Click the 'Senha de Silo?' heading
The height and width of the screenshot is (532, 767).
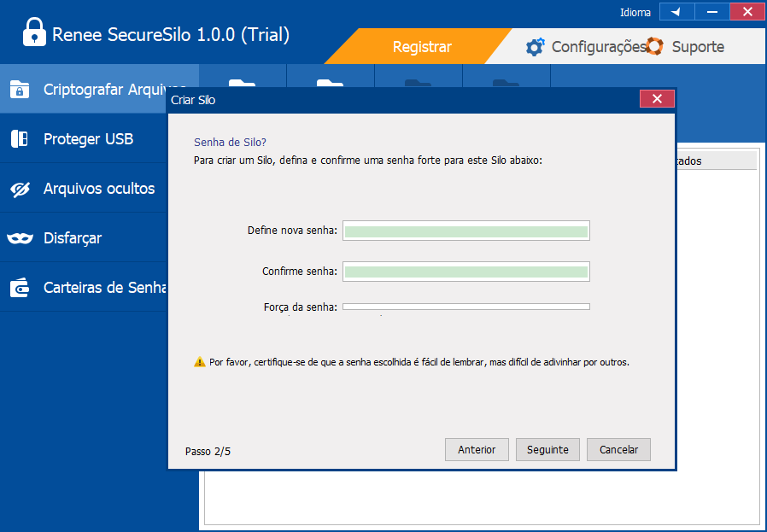tap(230, 143)
